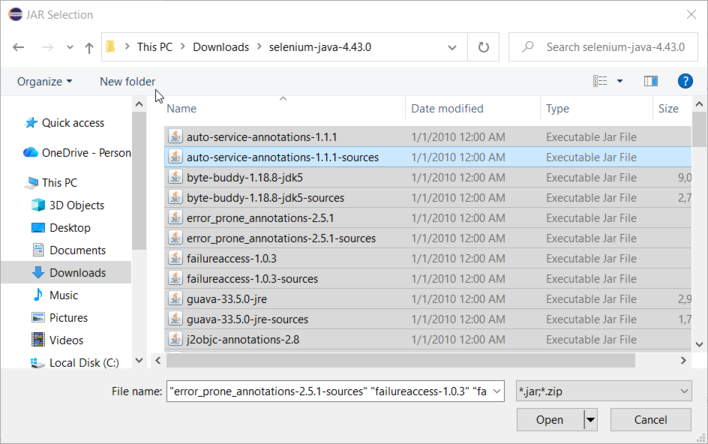Sort by Date modified column
Image resolution: width=708 pixels, height=444 pixels.
pyautogui.click(x=447, y=108)
